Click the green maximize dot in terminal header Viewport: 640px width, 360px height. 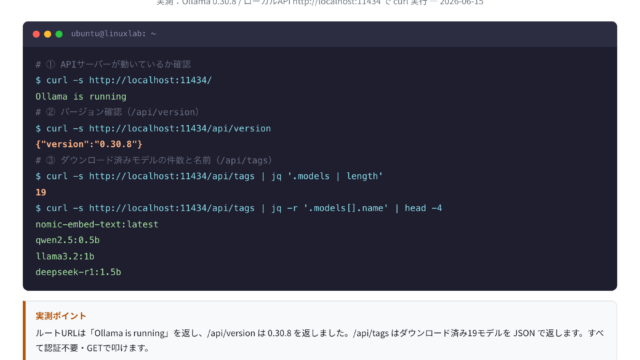[59, 34]
